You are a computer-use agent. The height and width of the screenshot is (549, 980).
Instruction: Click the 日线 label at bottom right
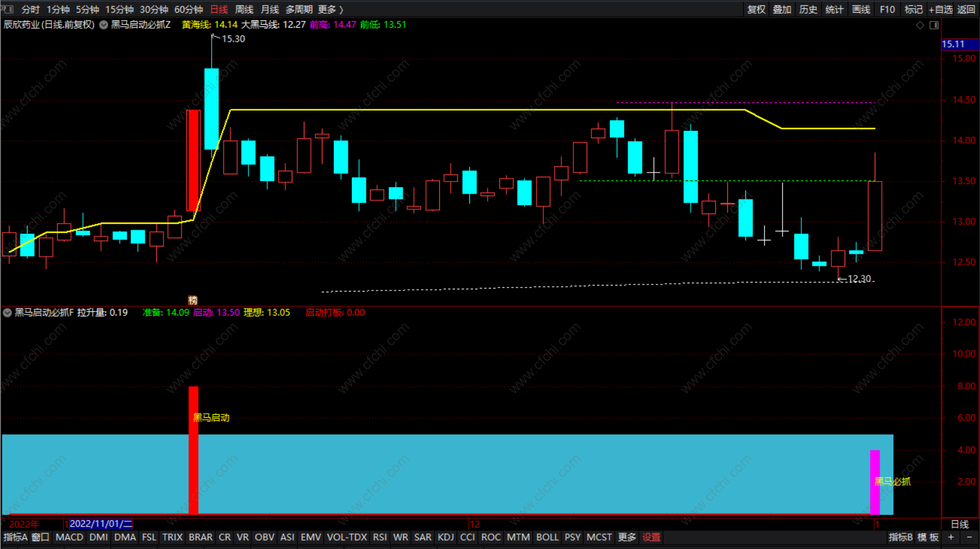coord(960,524)
